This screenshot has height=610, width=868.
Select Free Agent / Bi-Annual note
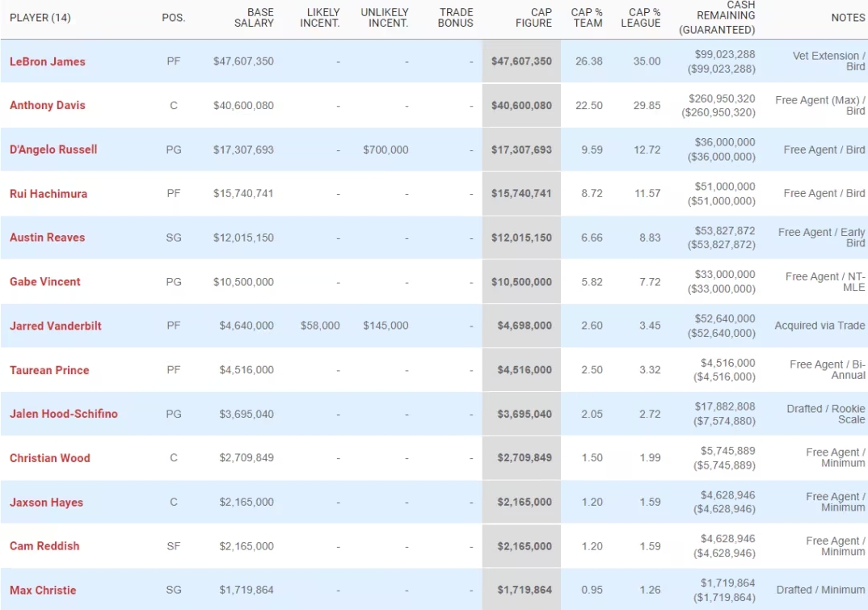tap(828, 370)
